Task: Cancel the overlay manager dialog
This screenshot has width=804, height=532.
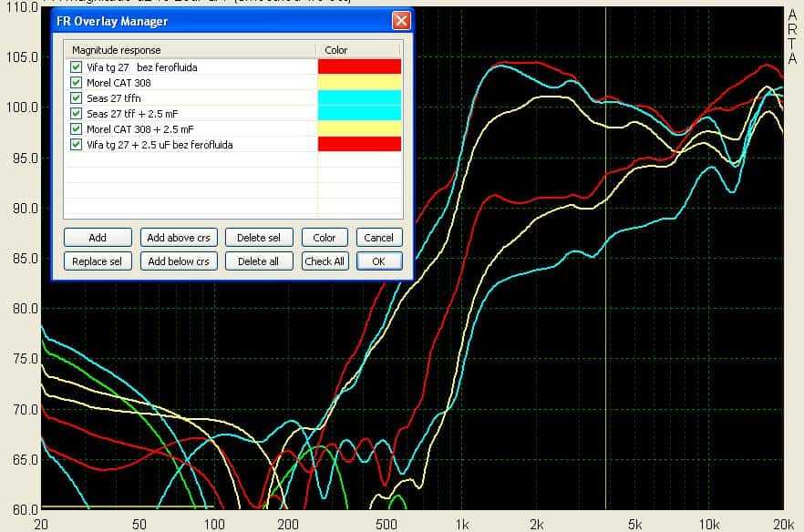Action: [x=379, y=238]
